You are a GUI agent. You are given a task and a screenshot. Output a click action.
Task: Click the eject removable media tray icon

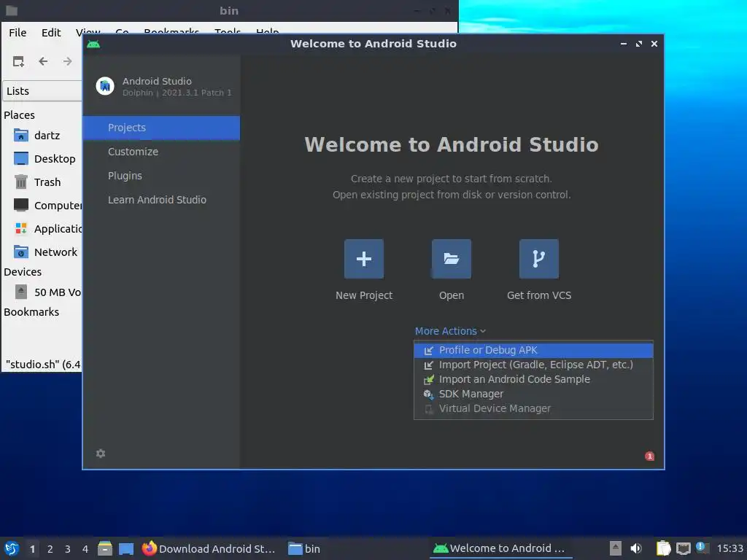tap(616, 548)
